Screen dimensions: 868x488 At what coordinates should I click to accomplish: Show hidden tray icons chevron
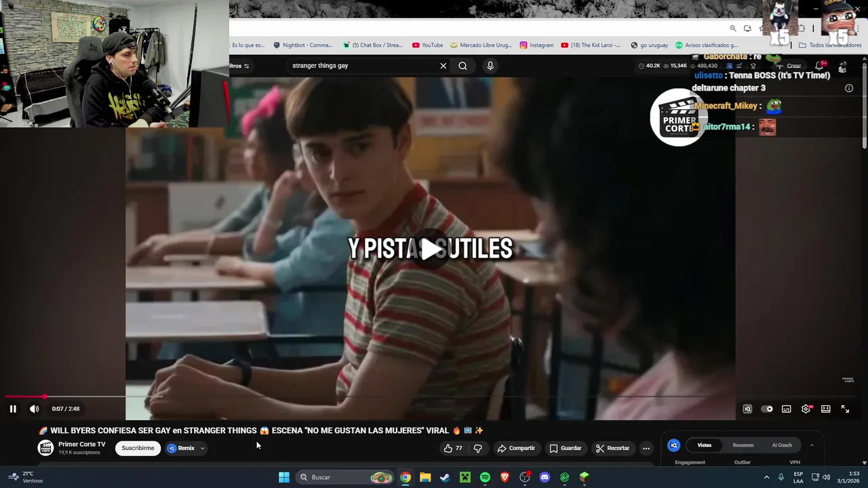[766, 477]
